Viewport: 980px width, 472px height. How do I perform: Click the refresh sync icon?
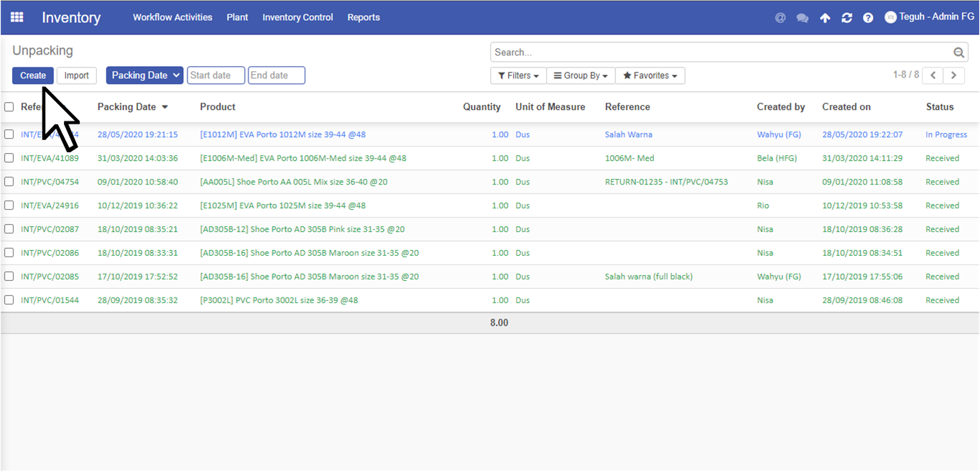846,18
